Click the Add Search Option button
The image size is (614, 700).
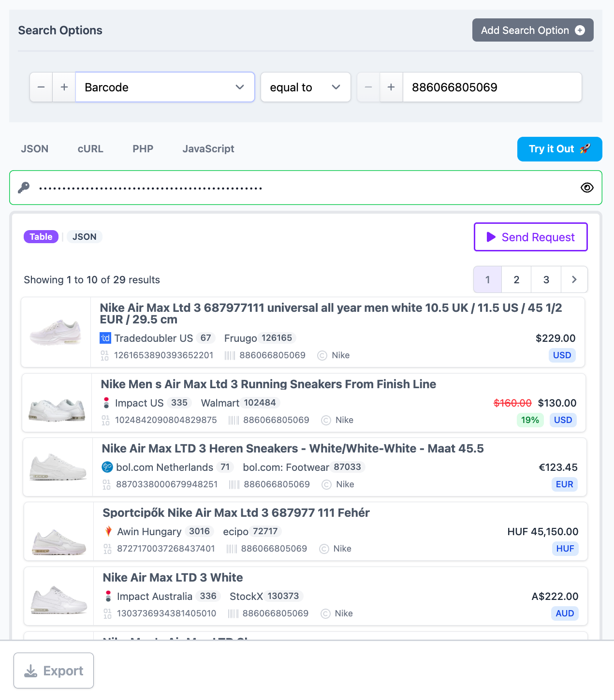[533, 30]
